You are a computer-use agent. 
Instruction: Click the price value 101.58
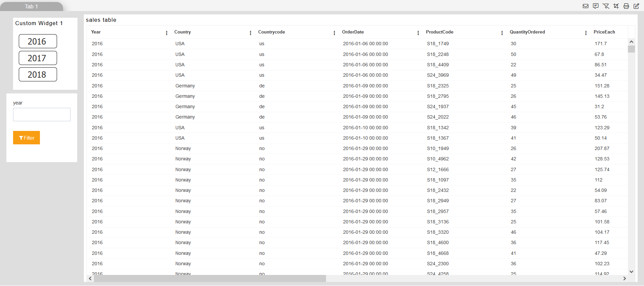pos(602,222)
